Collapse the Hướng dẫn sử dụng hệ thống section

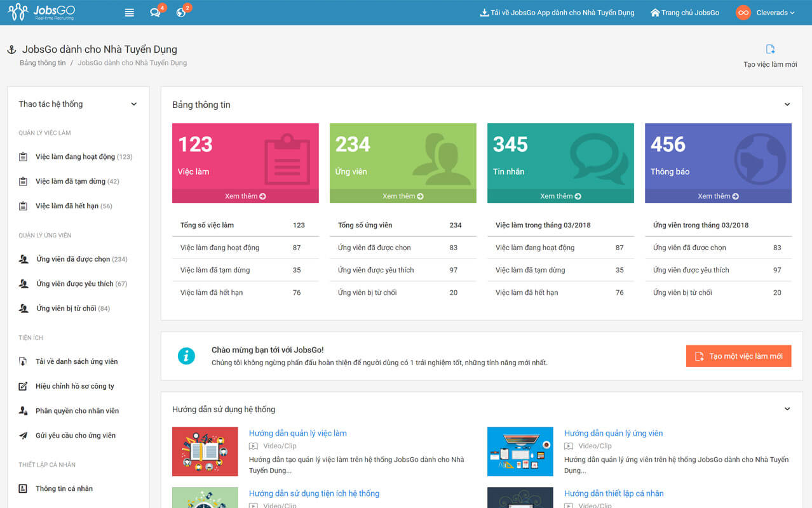click(787, 410)
